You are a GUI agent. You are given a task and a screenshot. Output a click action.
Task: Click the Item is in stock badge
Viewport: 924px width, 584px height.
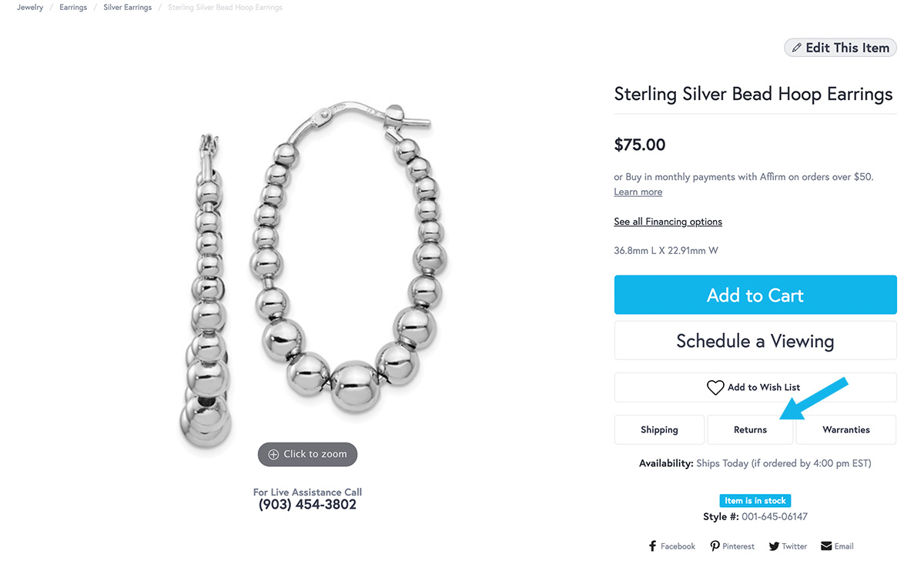coord(755,501)
